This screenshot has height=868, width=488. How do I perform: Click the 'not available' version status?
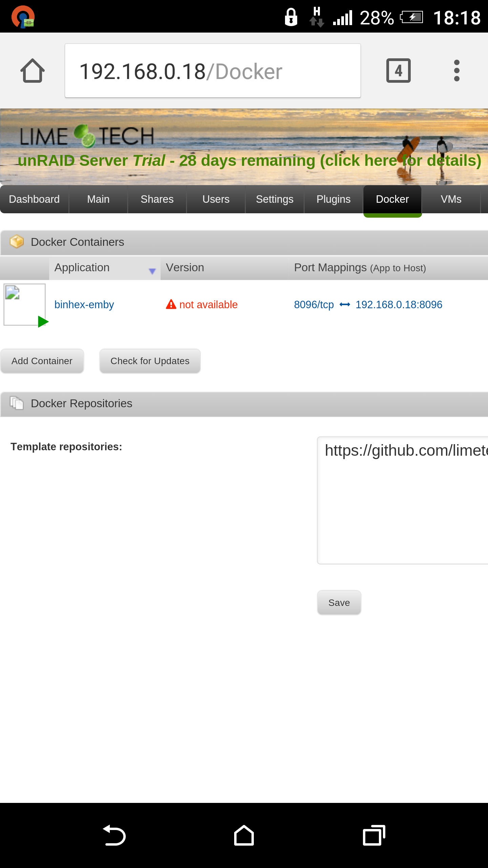click(208, 304)
